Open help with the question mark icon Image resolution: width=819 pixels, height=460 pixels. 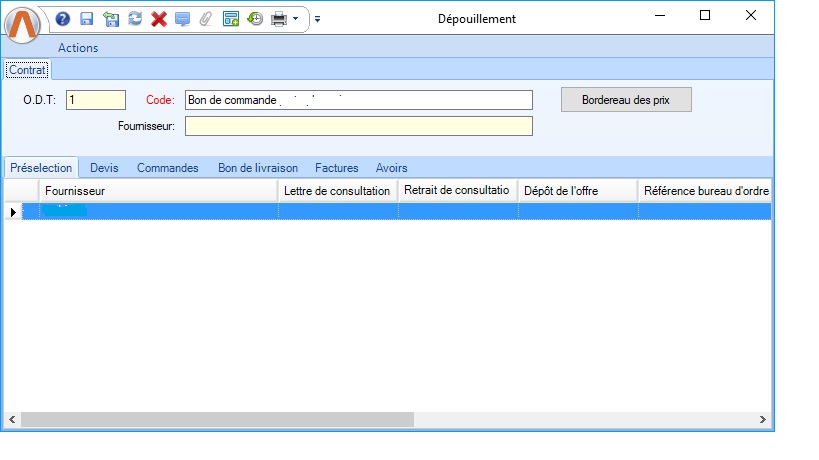point(63,18)
